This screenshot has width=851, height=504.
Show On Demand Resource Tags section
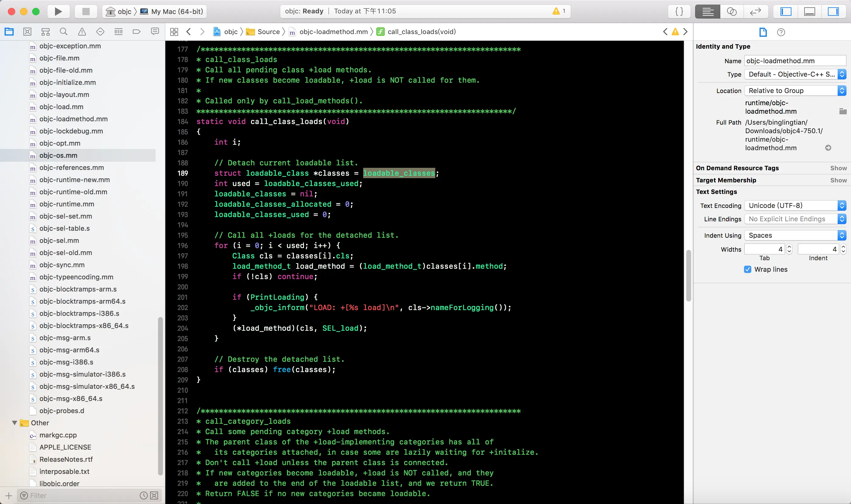[x=838, y=168]
